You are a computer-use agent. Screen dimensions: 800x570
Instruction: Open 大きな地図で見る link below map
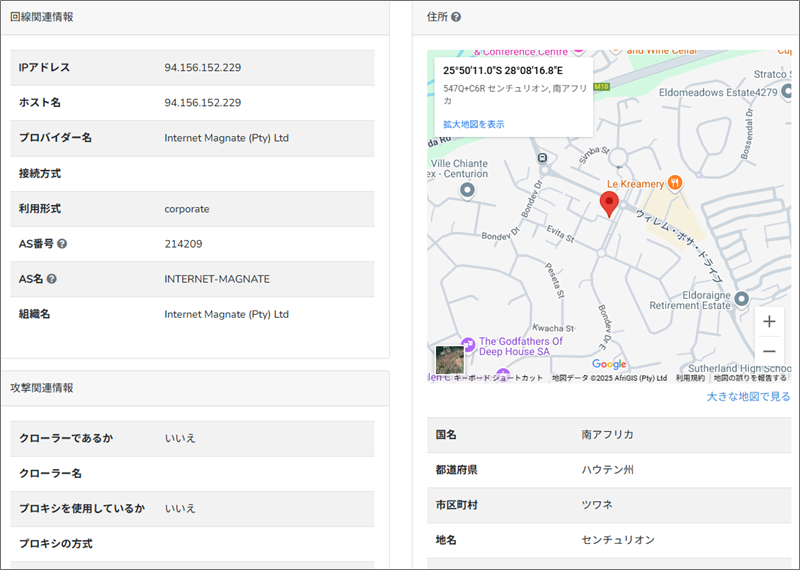pyautogui.click(x=748, y=396)
